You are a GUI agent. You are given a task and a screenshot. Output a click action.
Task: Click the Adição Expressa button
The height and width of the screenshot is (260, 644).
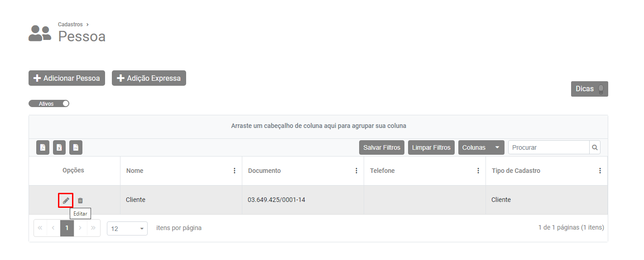tap(149, 78)
